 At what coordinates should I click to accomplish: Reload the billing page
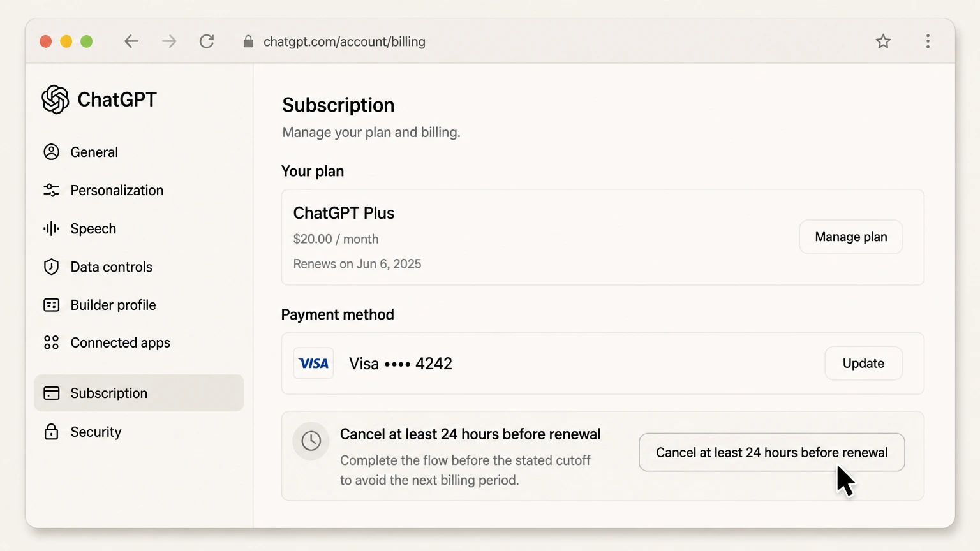tap(207, 41)
